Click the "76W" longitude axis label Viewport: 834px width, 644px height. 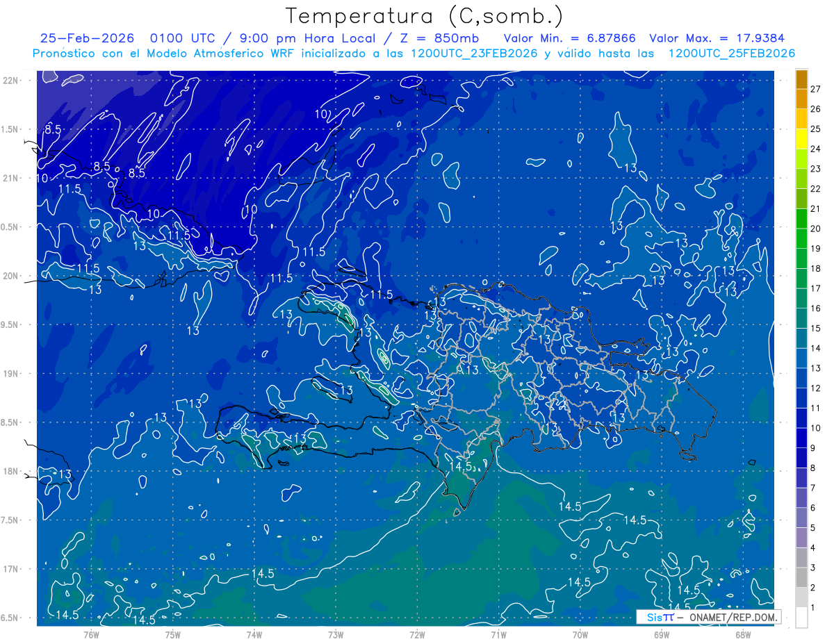(91, 635)
